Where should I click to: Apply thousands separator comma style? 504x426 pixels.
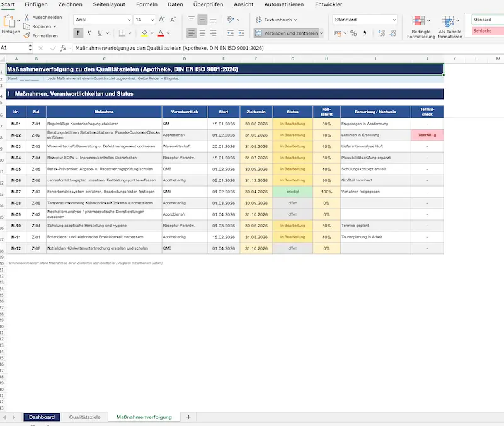365,33
